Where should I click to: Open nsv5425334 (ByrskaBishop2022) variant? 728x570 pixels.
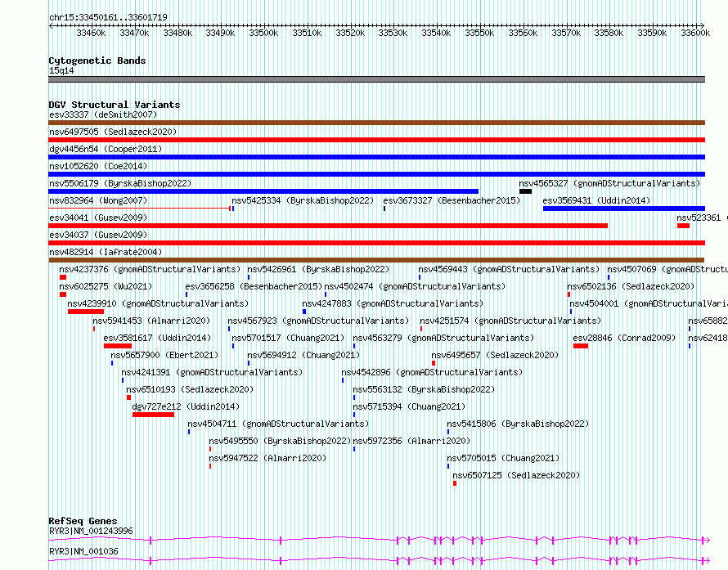click(x=303, y=200)
